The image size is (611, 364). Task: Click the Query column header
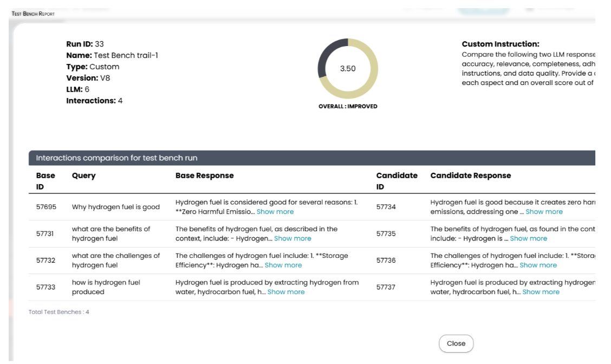(83, 175)
